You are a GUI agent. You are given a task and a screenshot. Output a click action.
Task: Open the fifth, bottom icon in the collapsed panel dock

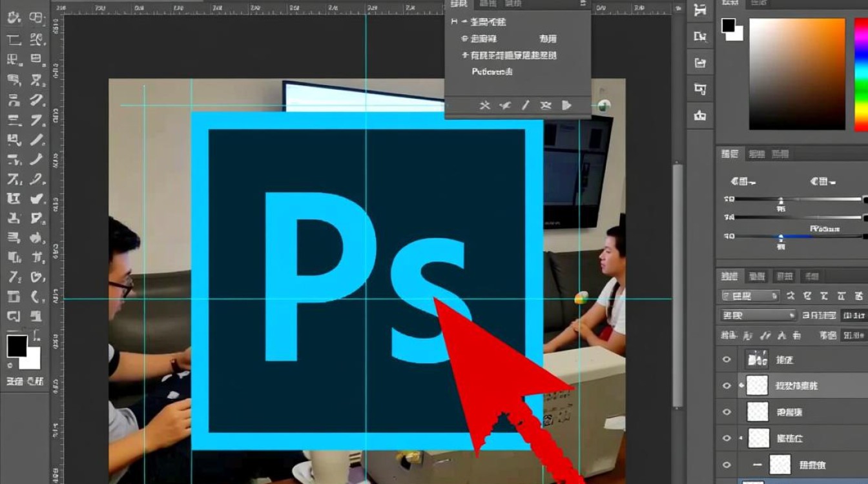coord(700,116)
